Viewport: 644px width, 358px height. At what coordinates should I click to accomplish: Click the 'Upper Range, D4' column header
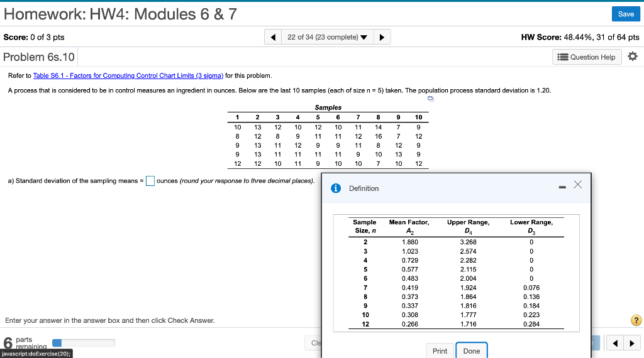point(468,226)
